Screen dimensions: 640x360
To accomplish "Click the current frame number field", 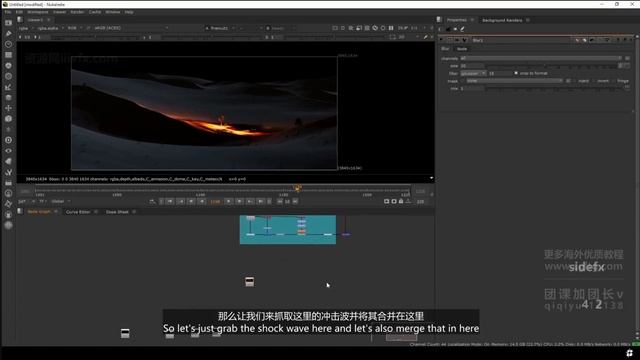I will (215, 202).
